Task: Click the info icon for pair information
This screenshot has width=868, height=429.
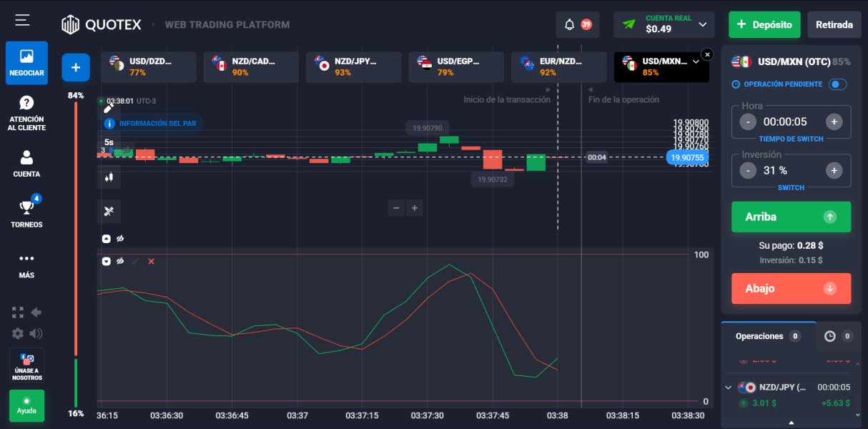Action: pos(110,124)
